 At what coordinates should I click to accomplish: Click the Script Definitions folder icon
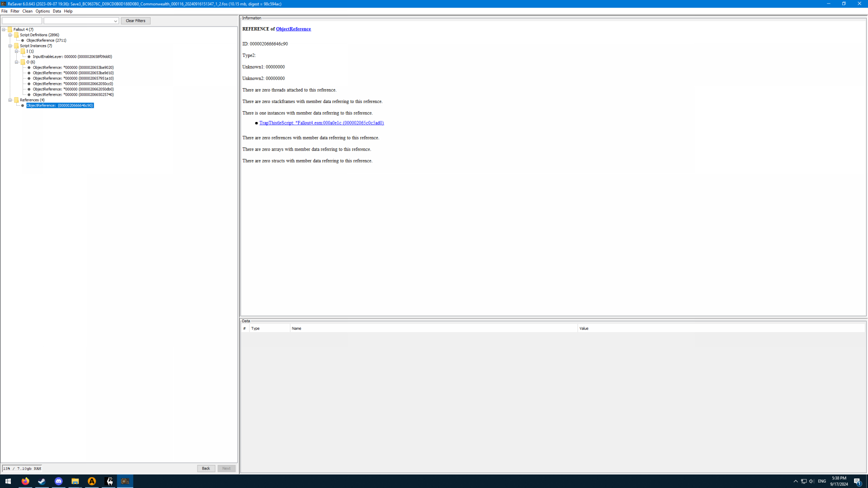(x=16, y=35)
